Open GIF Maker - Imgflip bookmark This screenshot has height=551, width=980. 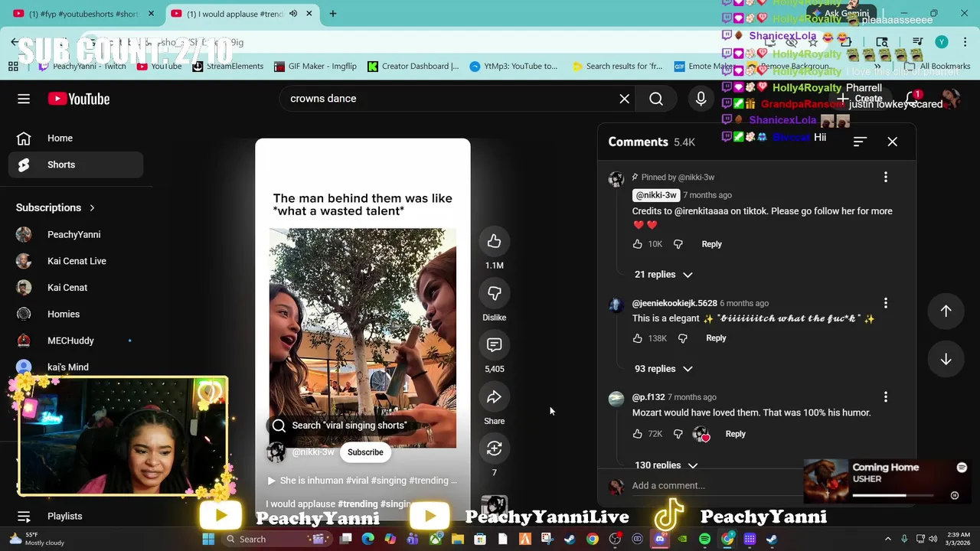click(x=315, y=67)
